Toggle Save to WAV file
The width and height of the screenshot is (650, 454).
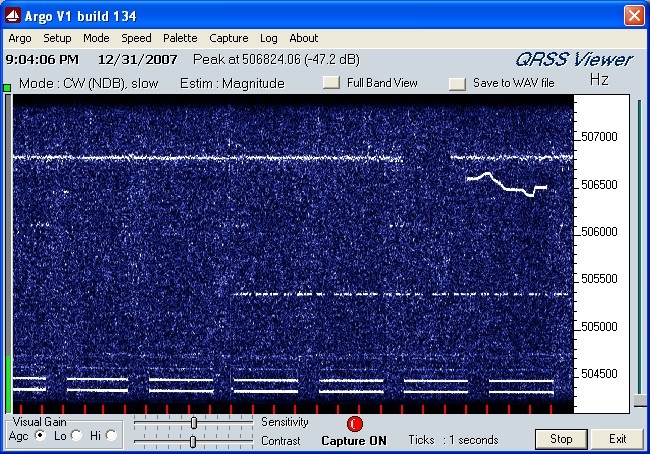pos(457,83)
